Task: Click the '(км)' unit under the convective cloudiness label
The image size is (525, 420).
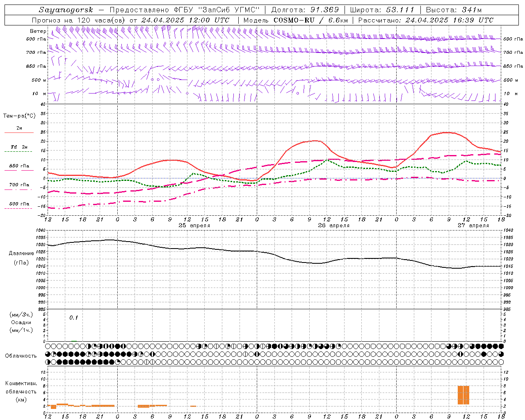Action: point(21,399)
